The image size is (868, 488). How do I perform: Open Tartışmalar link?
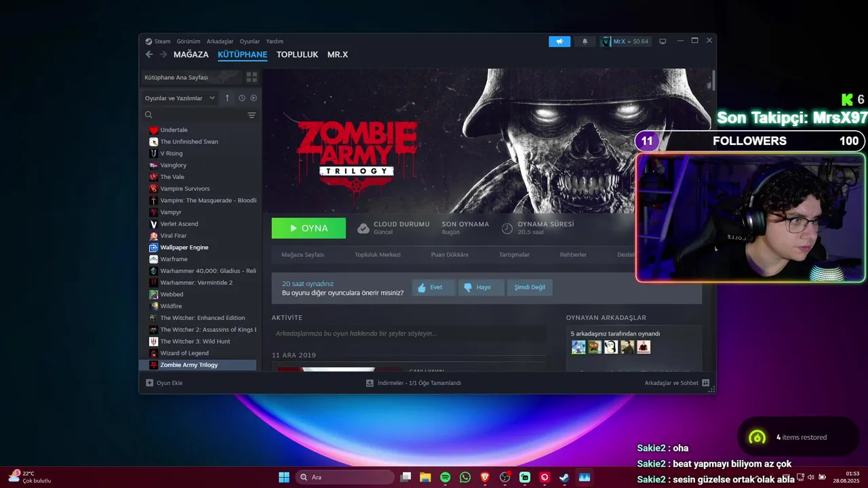click(514, 255)
